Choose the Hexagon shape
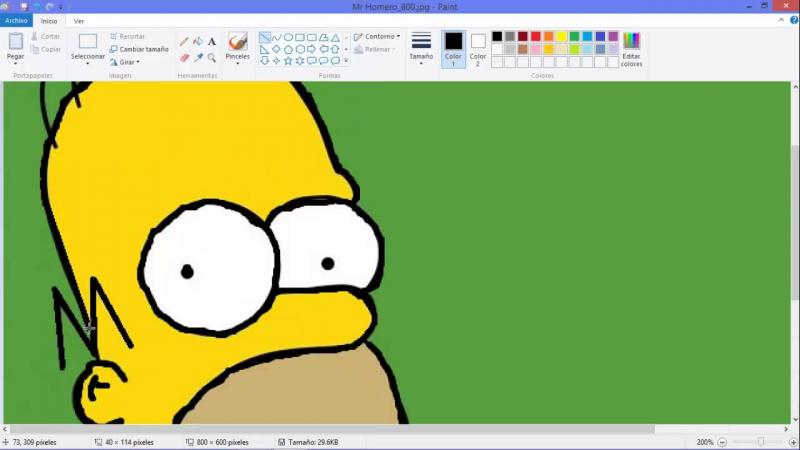800x450 pixels. point(300,49)
